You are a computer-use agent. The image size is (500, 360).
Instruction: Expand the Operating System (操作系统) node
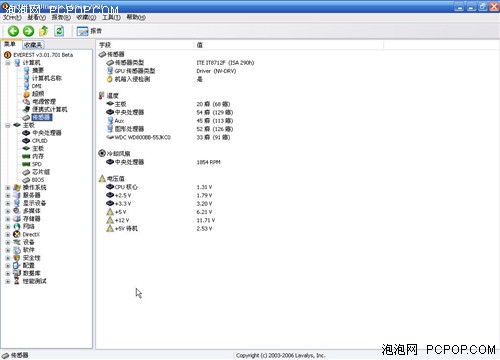click(8, 188)
